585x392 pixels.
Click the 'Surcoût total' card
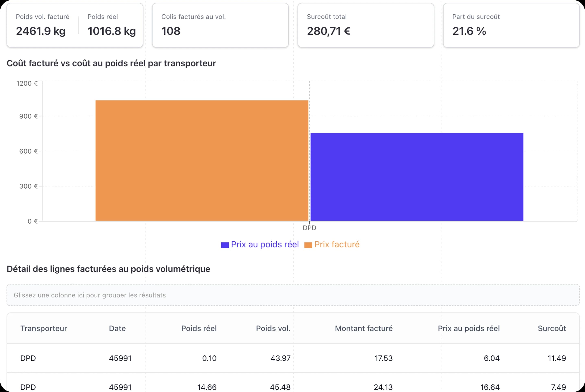[x=365, y=25]
